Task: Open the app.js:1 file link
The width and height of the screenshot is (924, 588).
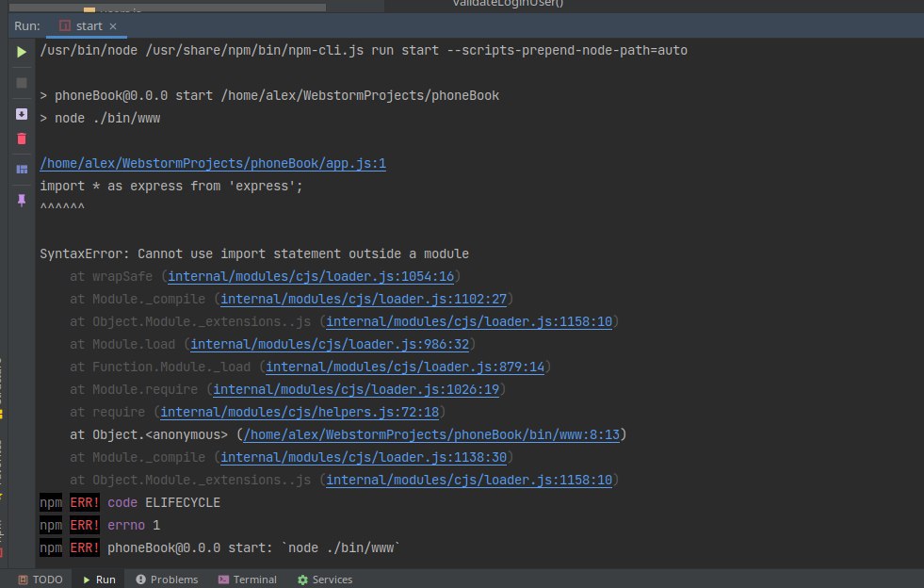Action: point(213,163)
